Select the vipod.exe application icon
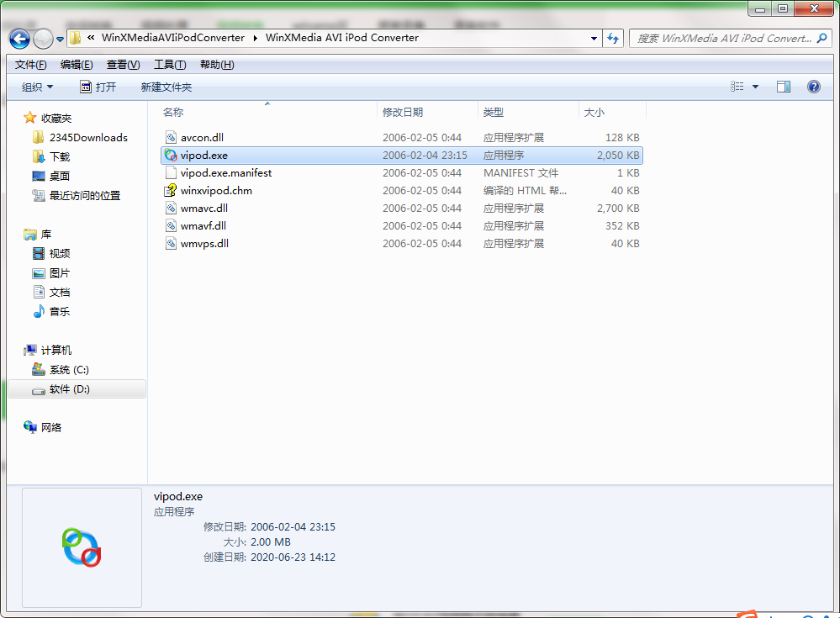This screenshot has height=618, width=840. [171, 156]
